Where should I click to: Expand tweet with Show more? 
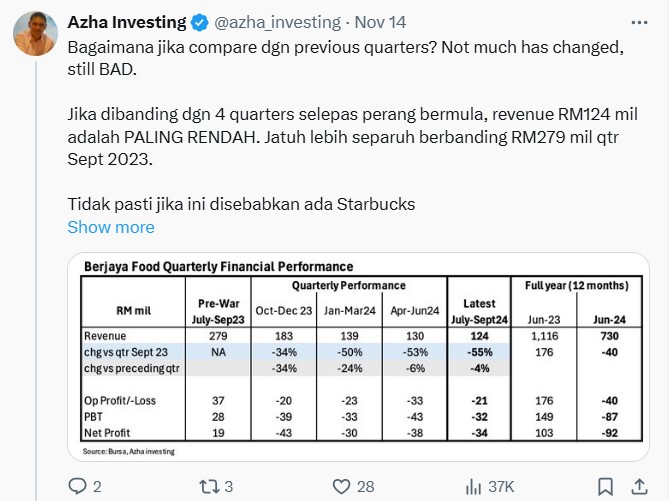click(x=111, y=227)
